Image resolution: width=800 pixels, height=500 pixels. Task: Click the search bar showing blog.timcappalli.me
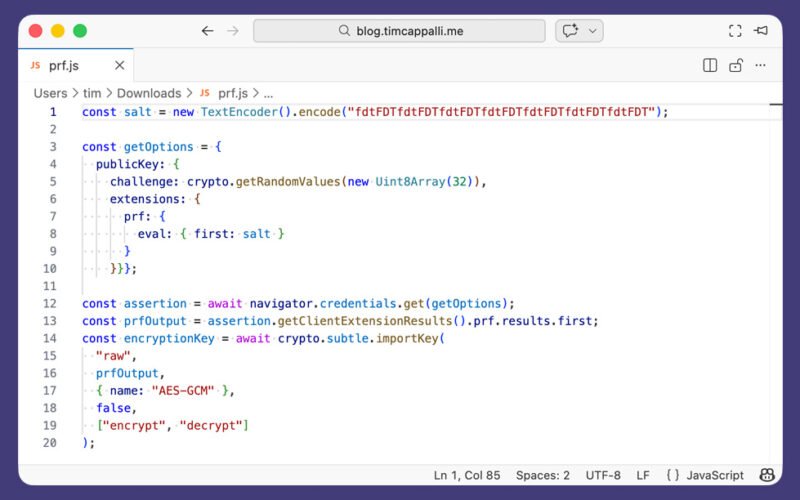coord(398,31)
